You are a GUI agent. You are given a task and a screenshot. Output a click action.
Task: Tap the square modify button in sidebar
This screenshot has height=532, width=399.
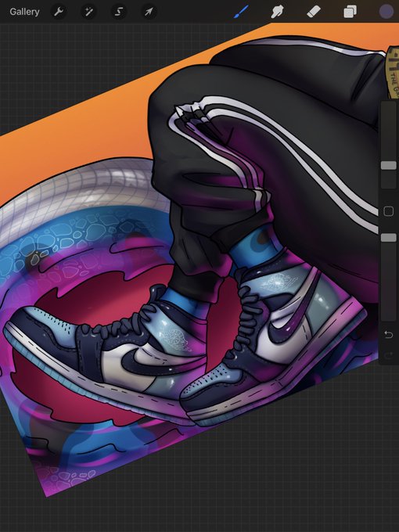point(389,211)
